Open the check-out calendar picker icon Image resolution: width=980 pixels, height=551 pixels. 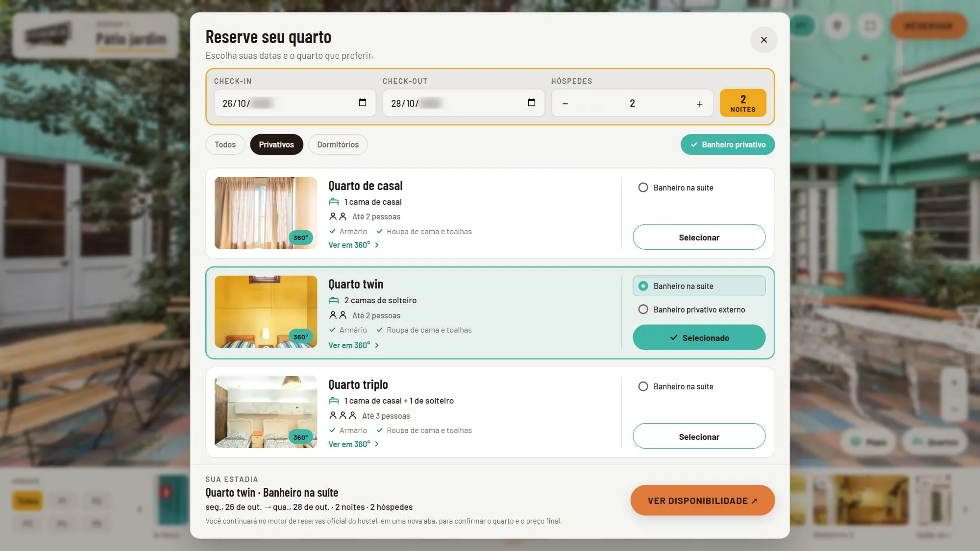coord(531,102)
